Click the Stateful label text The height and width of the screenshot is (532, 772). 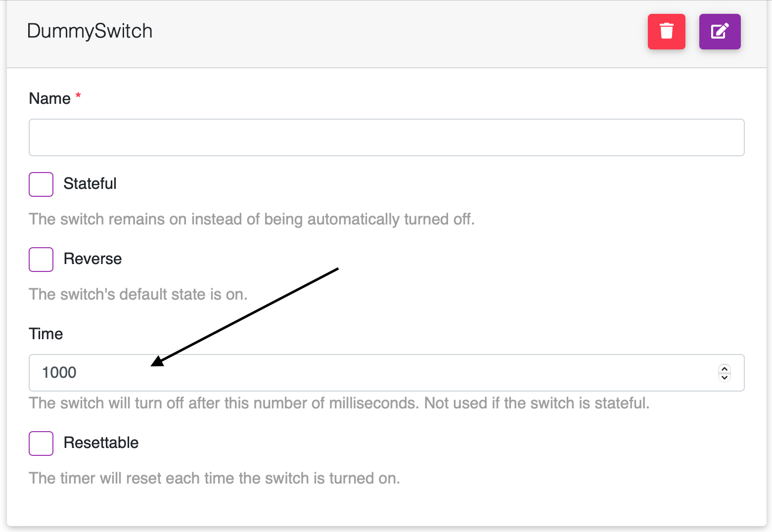tap(90, 184)
